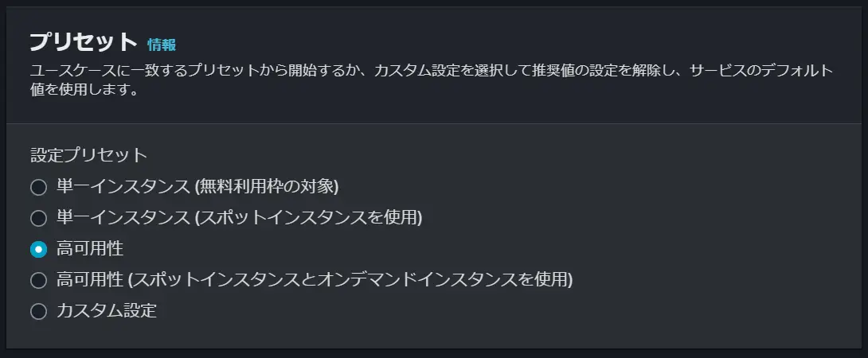This screenshot has height=358, width=868.
Task: Click the (スポットインスタンスを使用) text in second option
Action: click(x=308, y=218)
